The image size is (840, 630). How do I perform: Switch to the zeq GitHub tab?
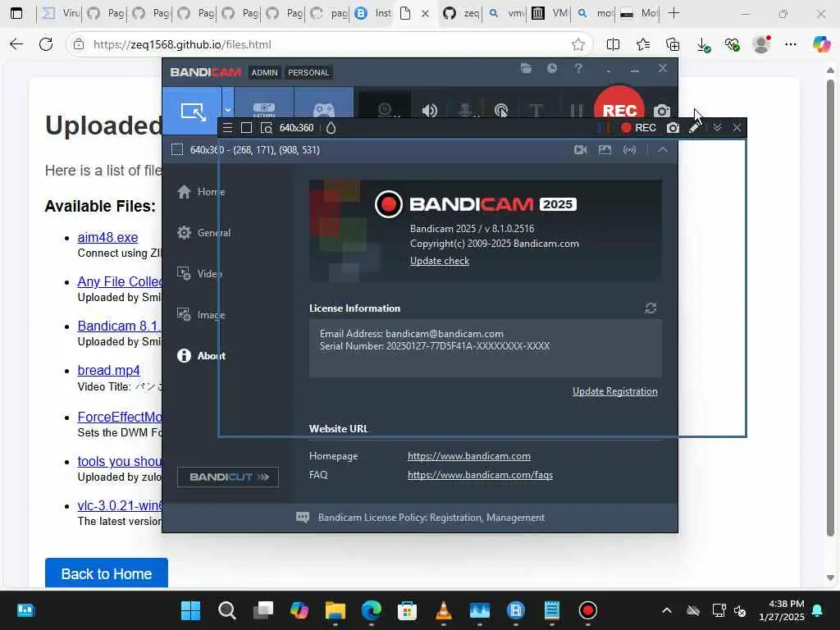coord(461,13)
